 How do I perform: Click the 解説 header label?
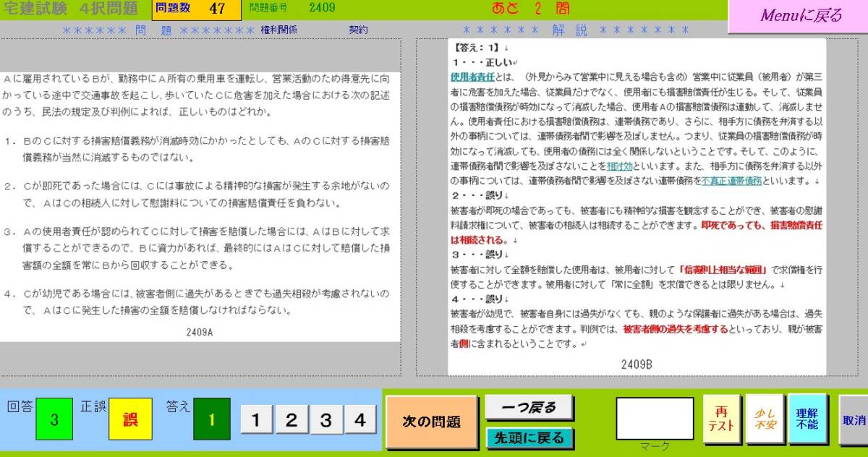click(x=569, y=30)
